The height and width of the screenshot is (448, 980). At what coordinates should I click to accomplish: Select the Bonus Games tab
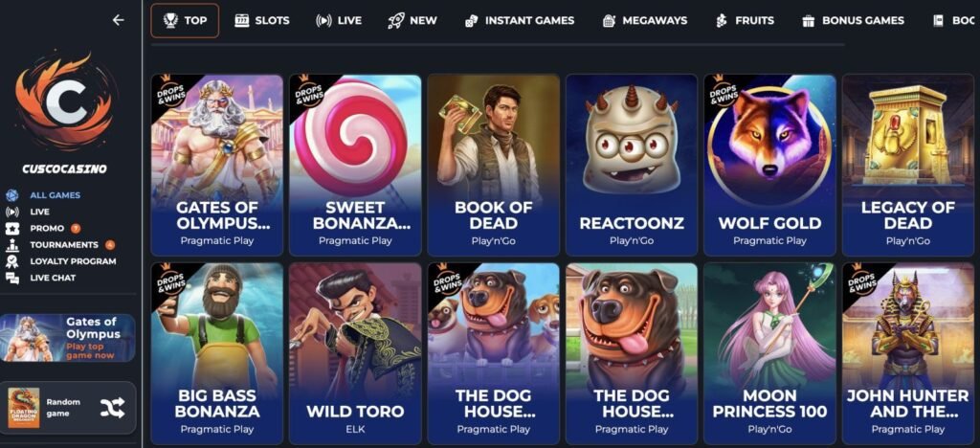(x=853, y=21)
